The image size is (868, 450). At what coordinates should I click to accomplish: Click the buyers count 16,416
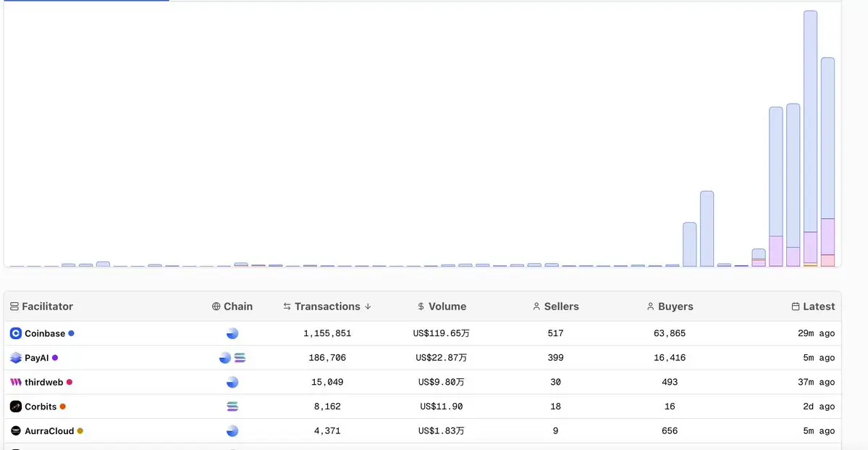point(669,358)
